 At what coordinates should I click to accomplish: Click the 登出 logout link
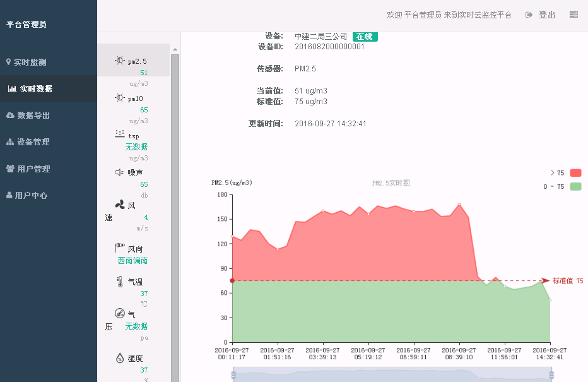(x=541, y=15)
